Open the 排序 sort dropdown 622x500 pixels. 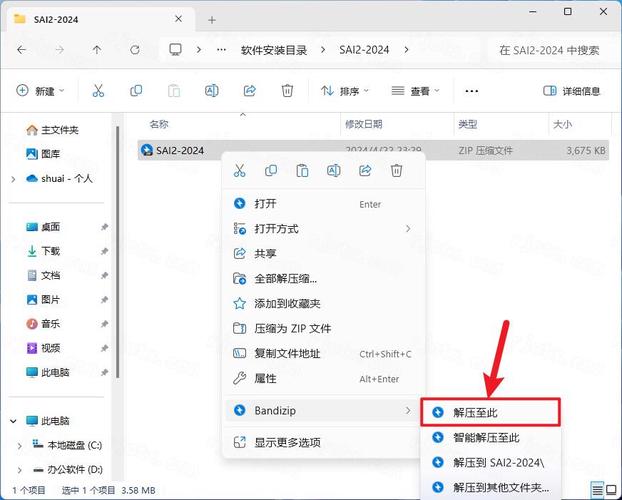(345, 91)
